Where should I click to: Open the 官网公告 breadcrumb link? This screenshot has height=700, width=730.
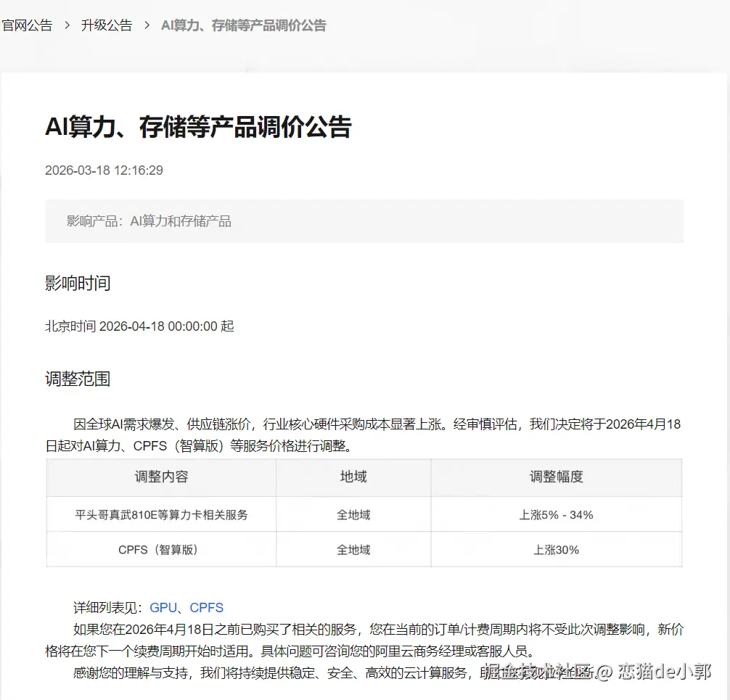click(x=27, y=25)
